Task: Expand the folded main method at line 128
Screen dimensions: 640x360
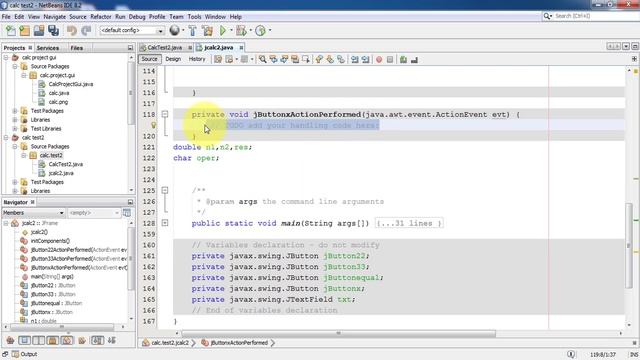Action: point(165,223)
